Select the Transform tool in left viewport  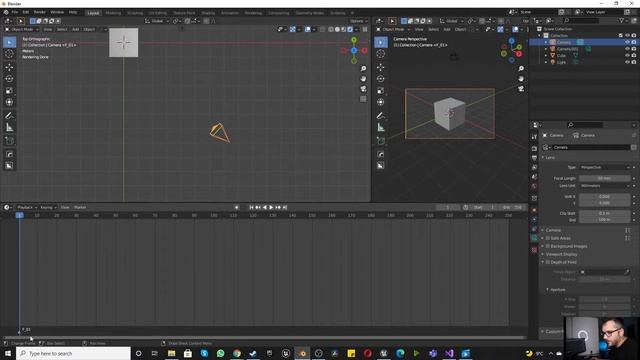coord(9,102)
